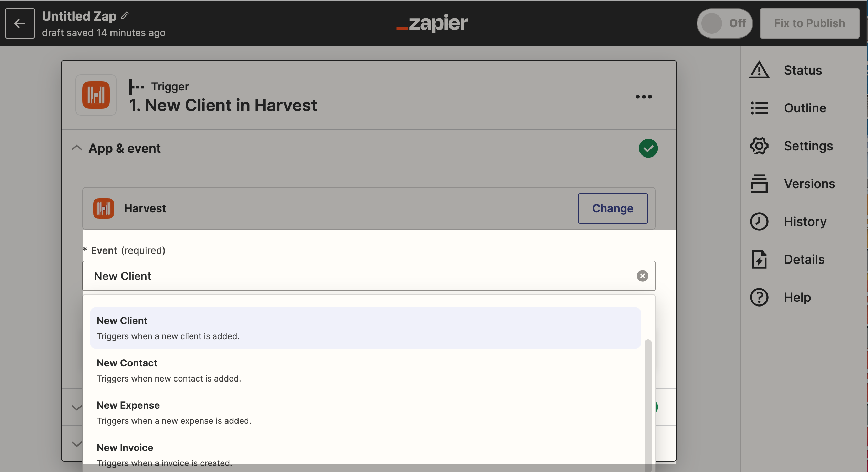The image size is (868, 472).
Task: Open the Details file icon
Action: (x=759, y=259)
